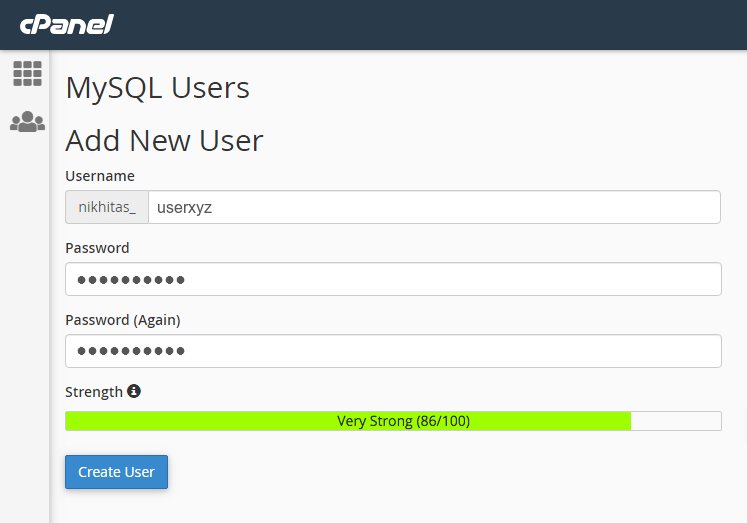Click the nikhitas_ username prefix box

click(107, 207)
